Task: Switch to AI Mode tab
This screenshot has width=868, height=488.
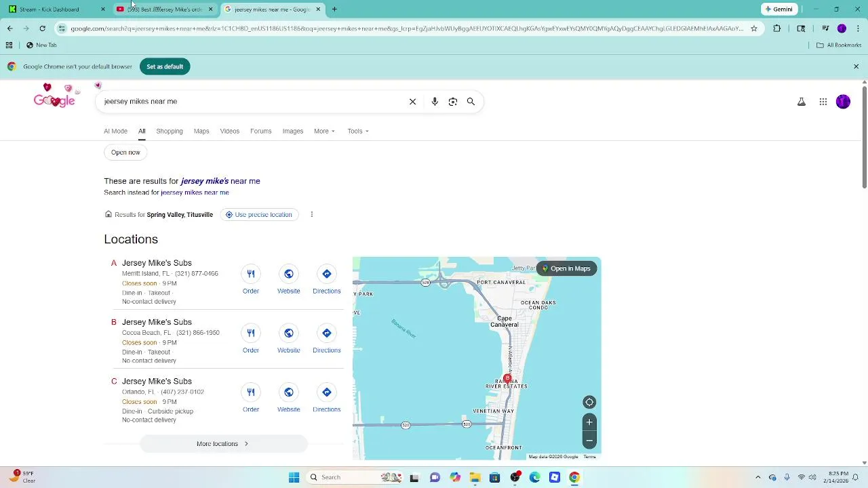Action: (115, 131)
